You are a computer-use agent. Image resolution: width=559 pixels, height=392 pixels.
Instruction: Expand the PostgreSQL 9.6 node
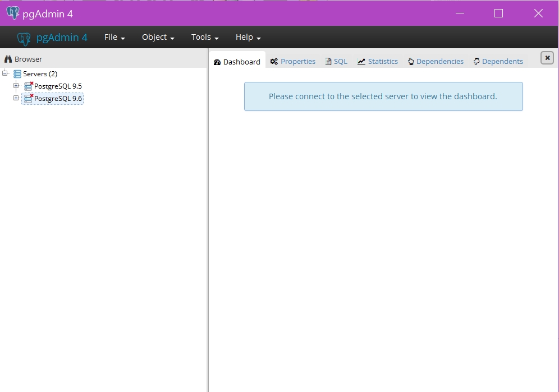(x=16, y=98)
